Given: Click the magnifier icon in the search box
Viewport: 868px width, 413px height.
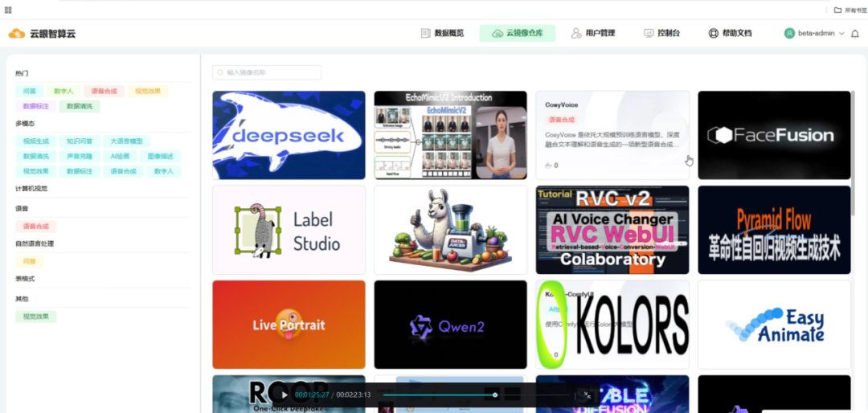Looking at the screenshot, I should 220,72.
